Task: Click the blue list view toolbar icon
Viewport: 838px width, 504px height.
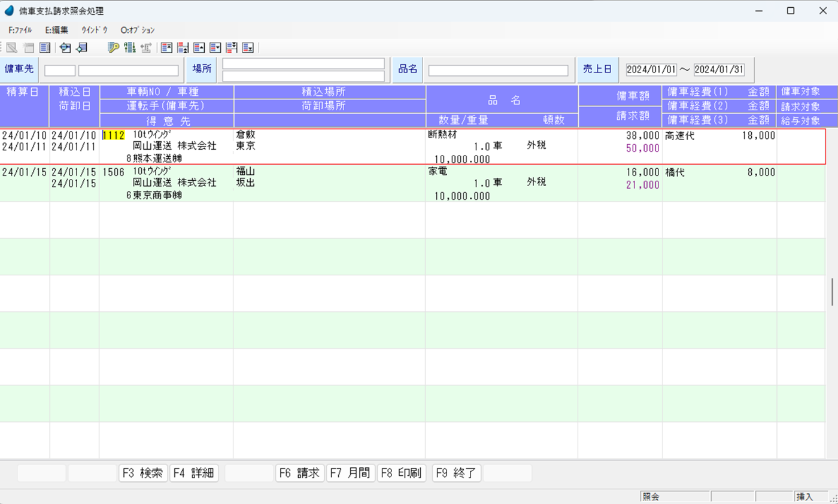Action: pos(45,48)
